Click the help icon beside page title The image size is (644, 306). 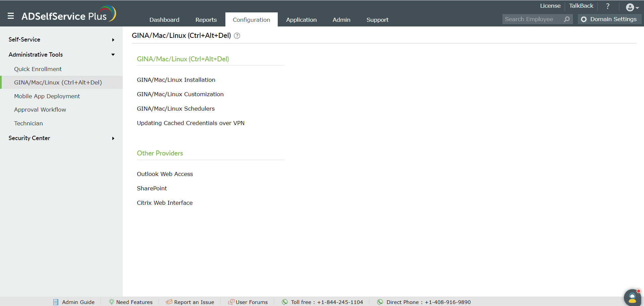[x=237, y=36]
